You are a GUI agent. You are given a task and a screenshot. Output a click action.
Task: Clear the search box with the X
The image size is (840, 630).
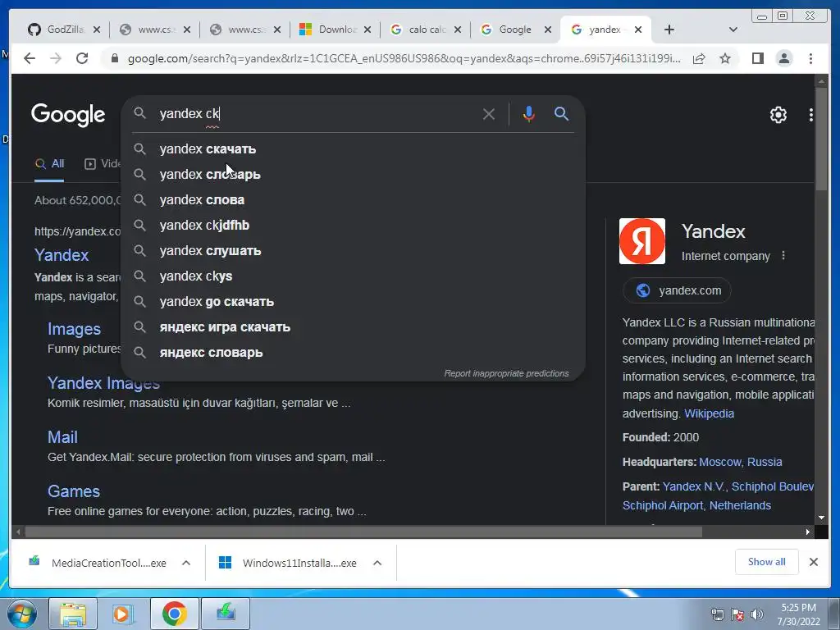[489, 114]
